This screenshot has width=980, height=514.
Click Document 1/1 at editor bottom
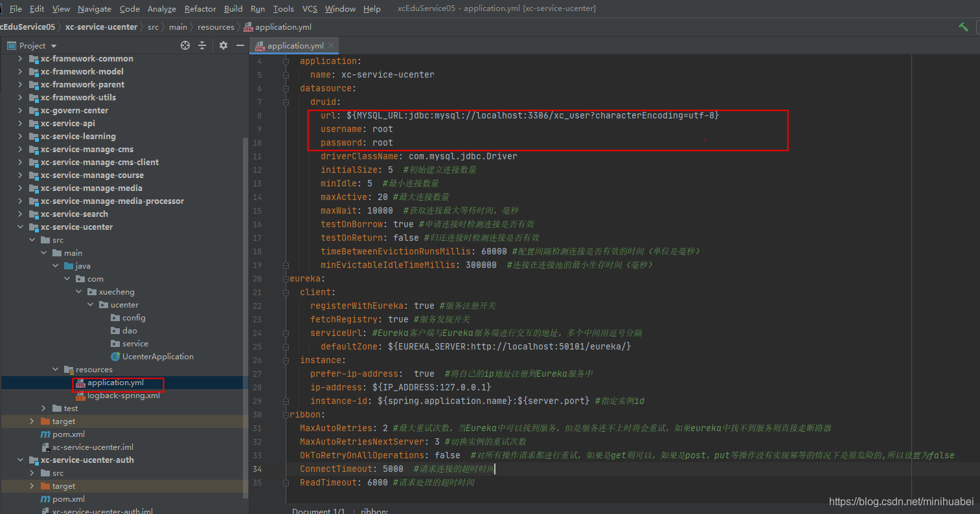[x=319, y=511]
